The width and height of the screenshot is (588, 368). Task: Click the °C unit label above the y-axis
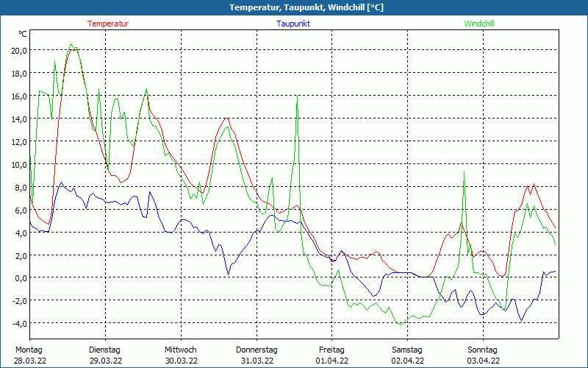[x=22, y=34]
